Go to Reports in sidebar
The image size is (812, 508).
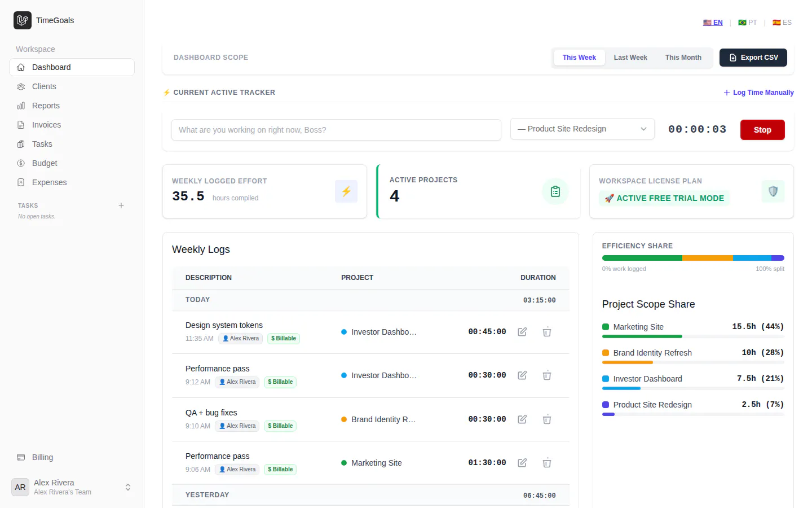tap(72, 106)
